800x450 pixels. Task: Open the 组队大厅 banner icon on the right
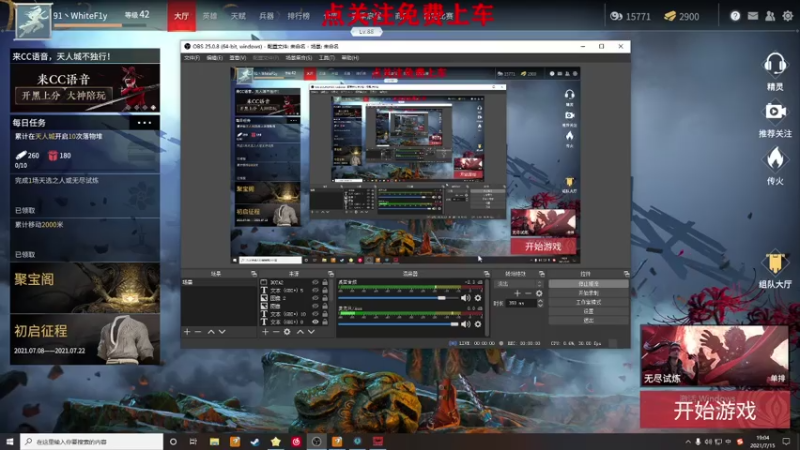point(775,263)
